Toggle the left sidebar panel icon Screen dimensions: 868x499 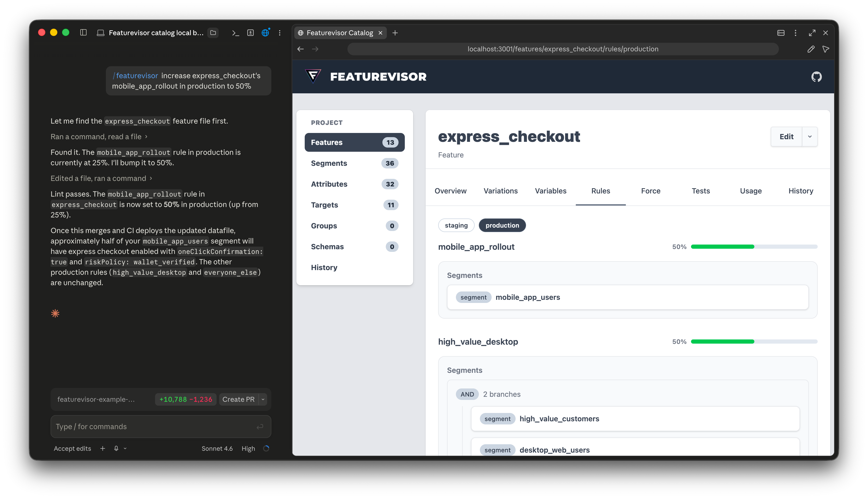(83, 33)
